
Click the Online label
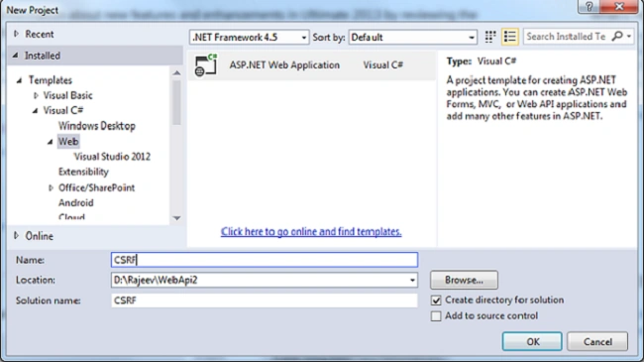(x=39, y=236)
